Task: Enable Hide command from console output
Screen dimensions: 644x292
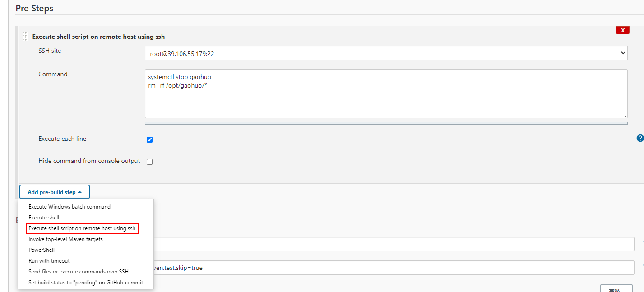Action: (x=150, y=162)
